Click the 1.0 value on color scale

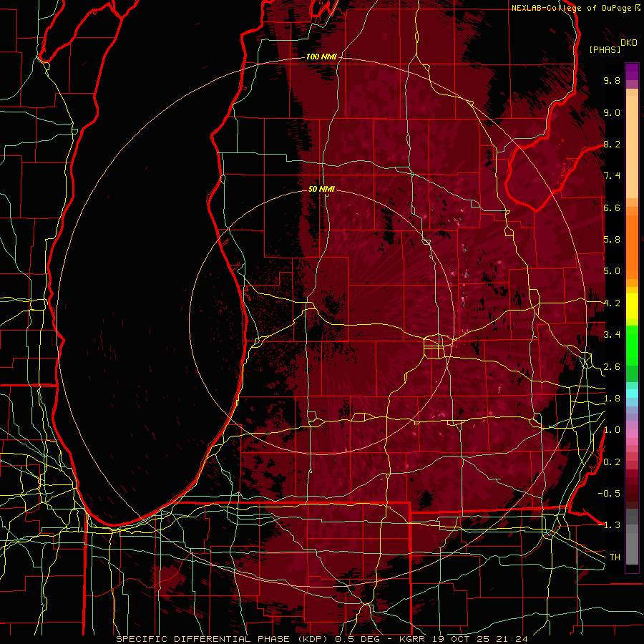click(612, 430)
